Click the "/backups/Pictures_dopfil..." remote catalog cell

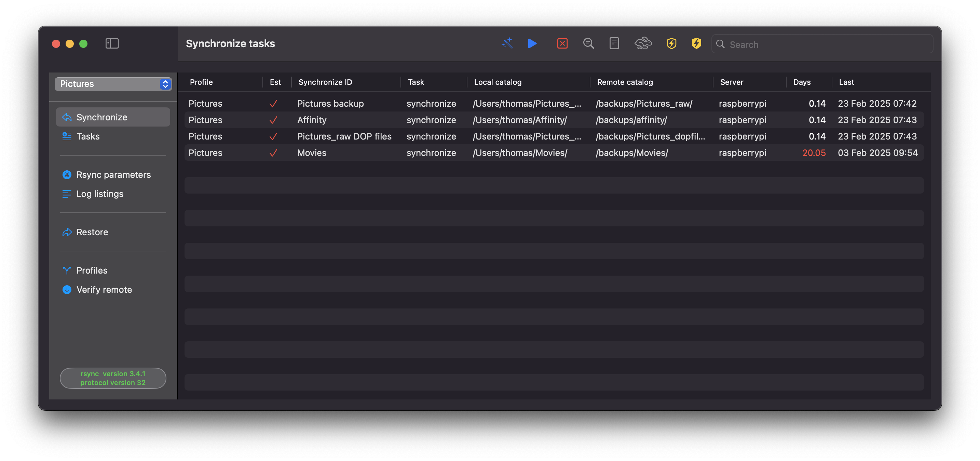(x=650, y=136)
